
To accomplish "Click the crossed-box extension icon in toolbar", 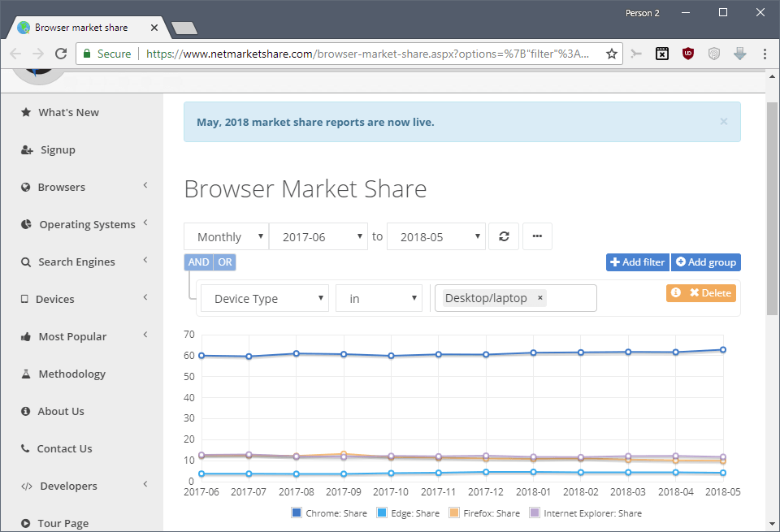I will coord(662,54).
